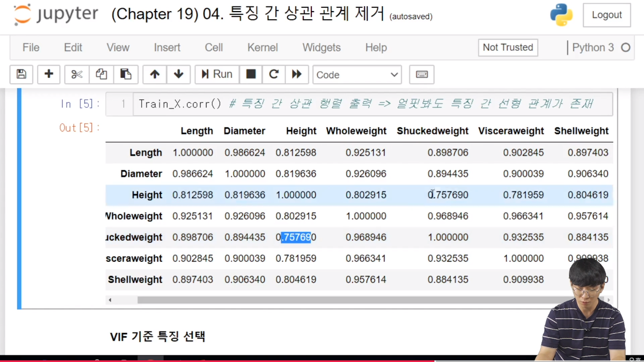Screen dimensions: 644x362
Task: Restart the kernel with circular arrow
Action: pos(274,74)
